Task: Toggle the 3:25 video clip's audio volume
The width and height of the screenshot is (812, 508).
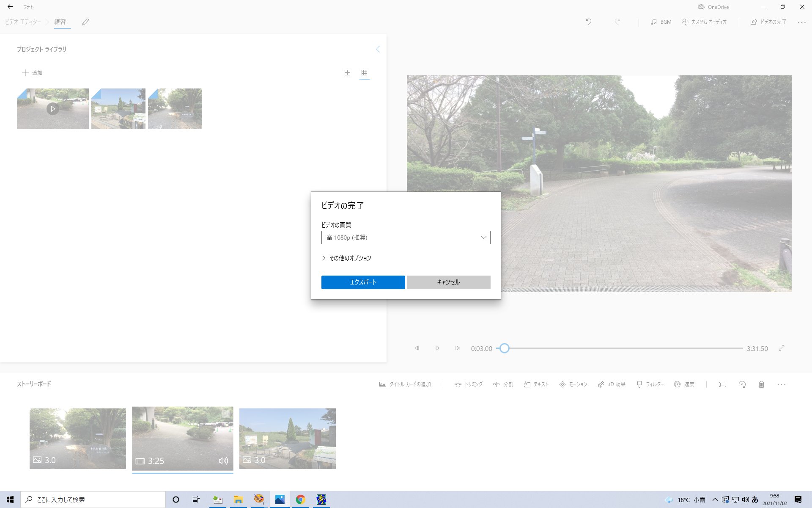Action: 223,461
